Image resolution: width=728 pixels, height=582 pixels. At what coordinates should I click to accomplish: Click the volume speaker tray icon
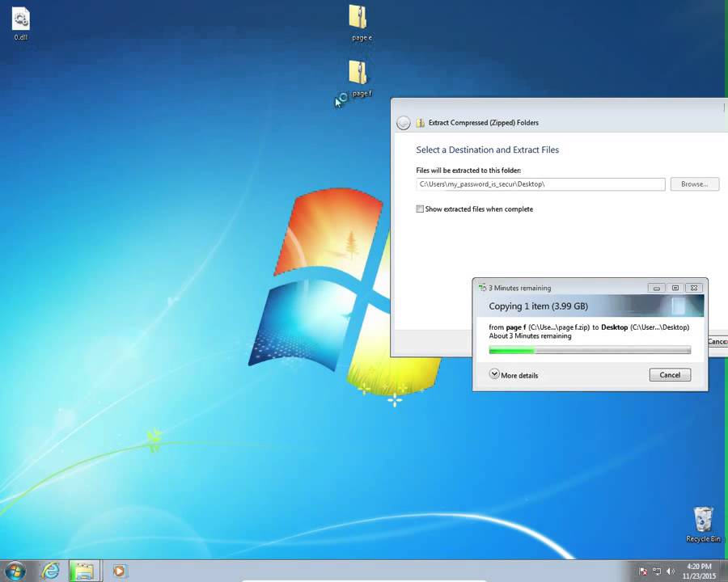point(670,571)
